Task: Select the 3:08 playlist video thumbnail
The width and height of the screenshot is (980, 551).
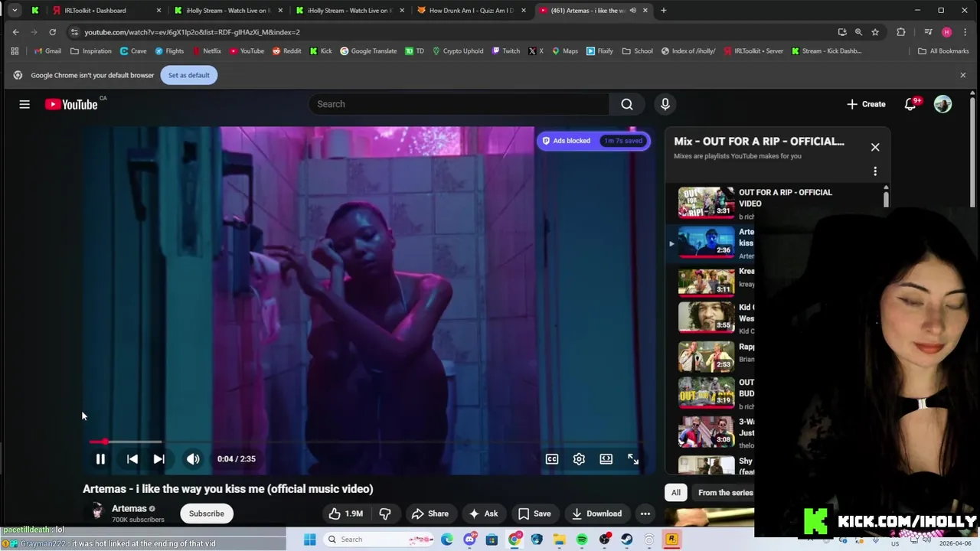Action: [x=706, y=432]
